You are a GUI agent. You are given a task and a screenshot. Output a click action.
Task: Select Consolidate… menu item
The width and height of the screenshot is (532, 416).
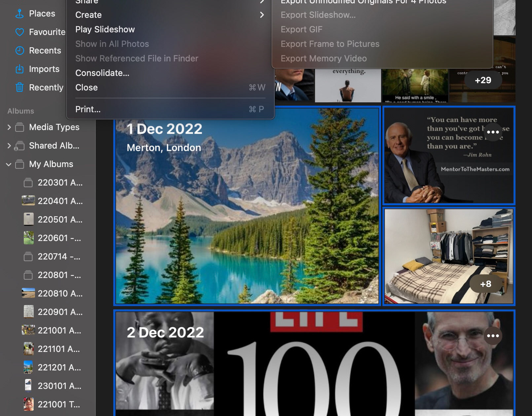click(x=170, y=73)
